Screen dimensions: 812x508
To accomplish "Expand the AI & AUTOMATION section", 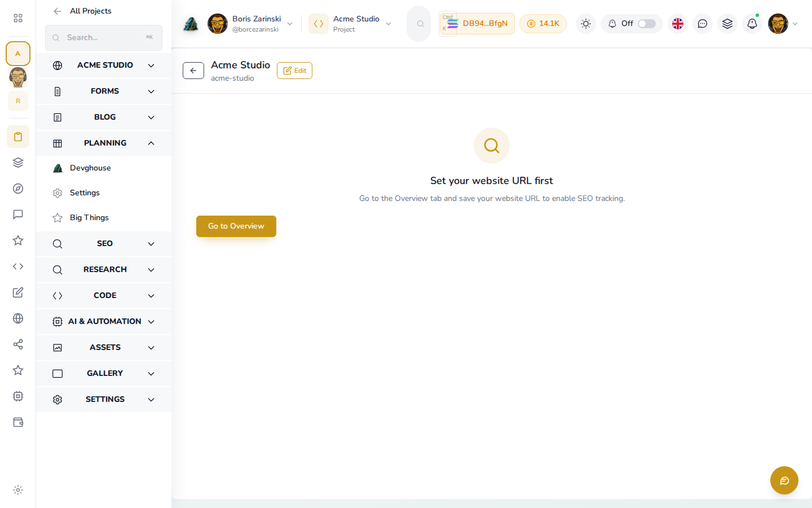I will click(104, 322).
